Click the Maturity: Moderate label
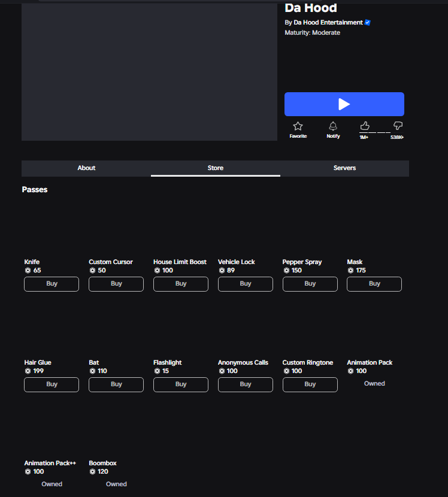Viewport: 448px width, 497px height. click(312, 33)
